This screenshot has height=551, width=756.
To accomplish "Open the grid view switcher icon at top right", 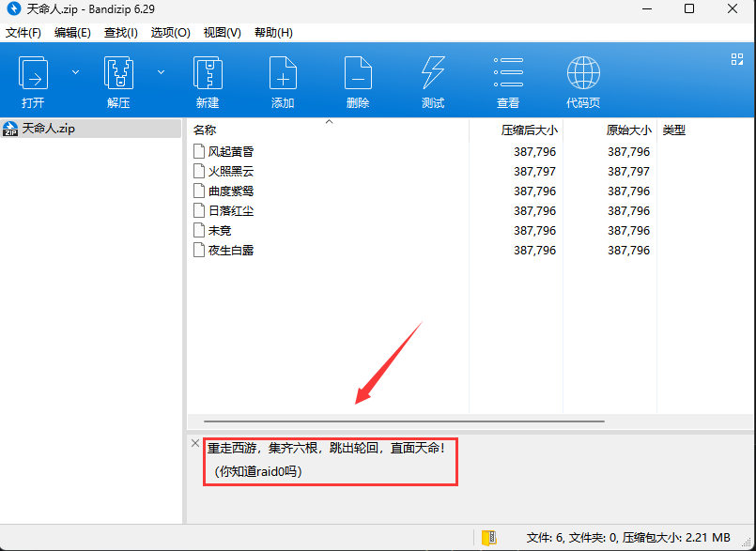I will click(737, 59).
